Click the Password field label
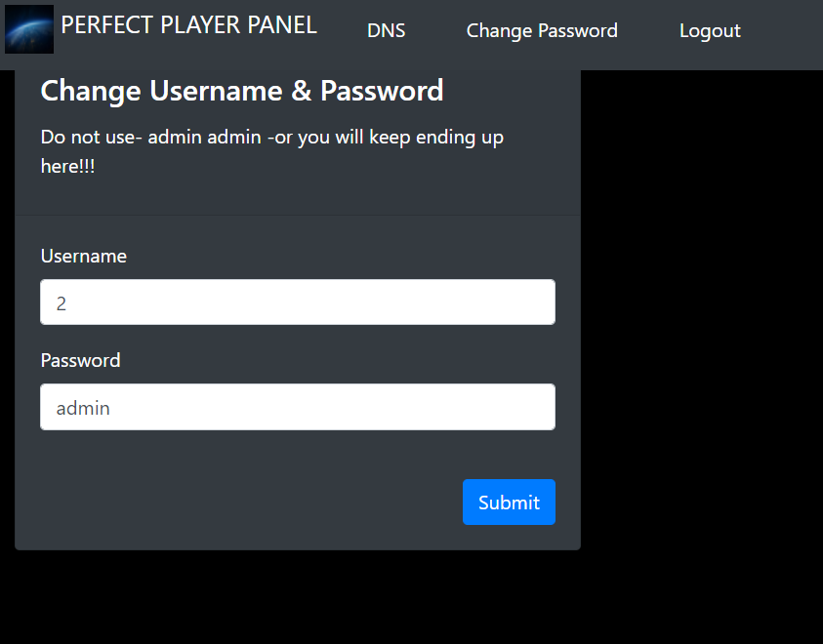The height and width of the screenshot is (644, 823). pyautogui.click(x=81, y=361)
